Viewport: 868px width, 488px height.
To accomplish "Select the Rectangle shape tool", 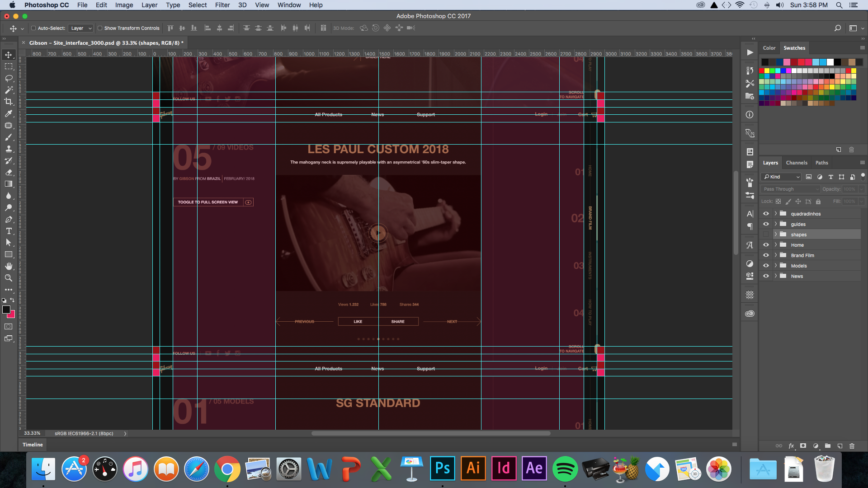I will 9,254.
